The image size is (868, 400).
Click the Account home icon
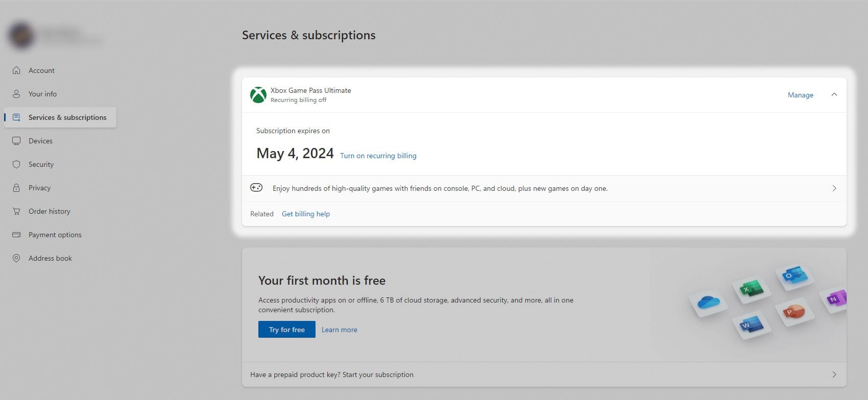coord(16,70)
